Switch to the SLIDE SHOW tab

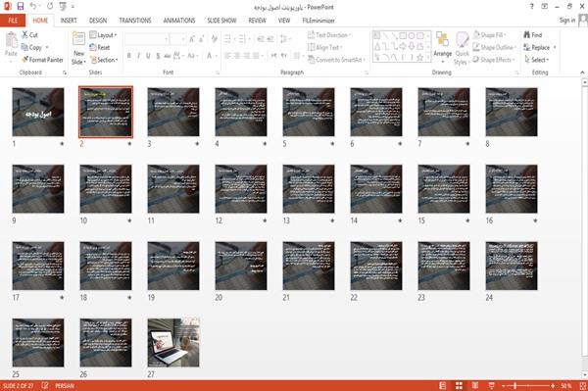[221, 21]
